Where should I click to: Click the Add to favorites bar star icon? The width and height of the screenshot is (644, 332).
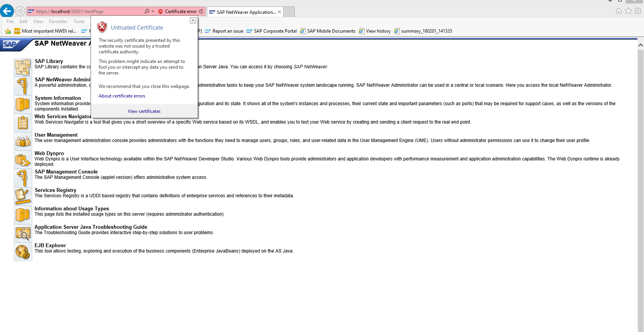pos(8,31)
